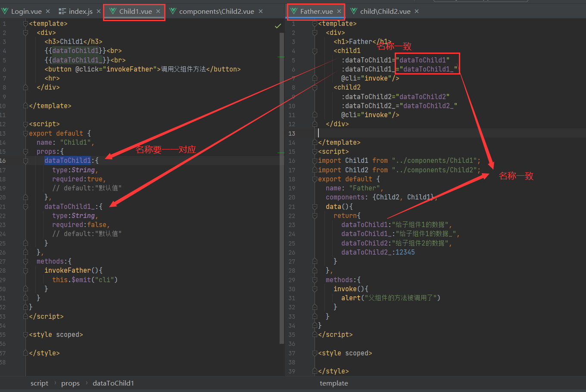This screenshot has width=586, height=392.
Task: Click ':dataToChild2="dataToChild2"' in Father.vue
Action: (x=396, y=96)
